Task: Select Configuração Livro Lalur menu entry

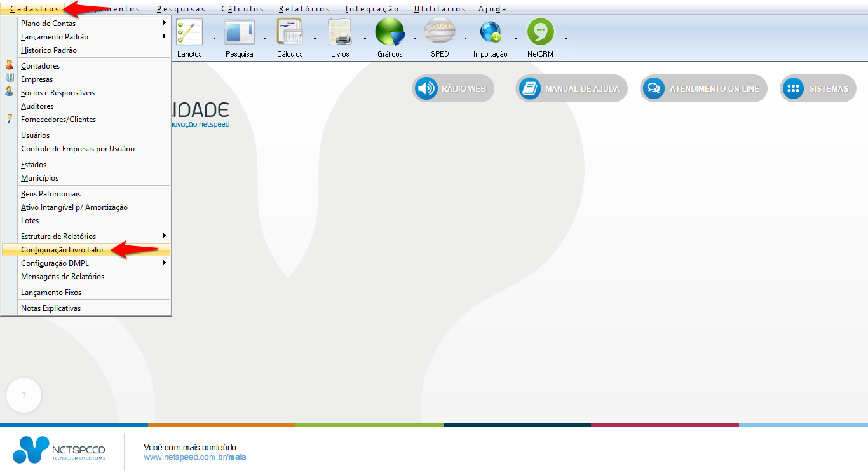Action: (62, 250)
